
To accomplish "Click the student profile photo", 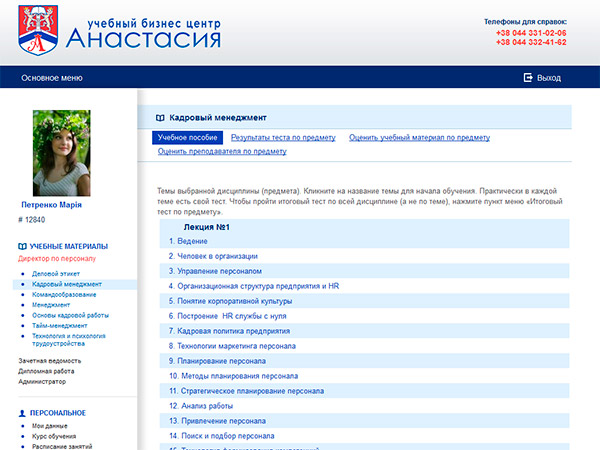I will click(x=61, y=153).
